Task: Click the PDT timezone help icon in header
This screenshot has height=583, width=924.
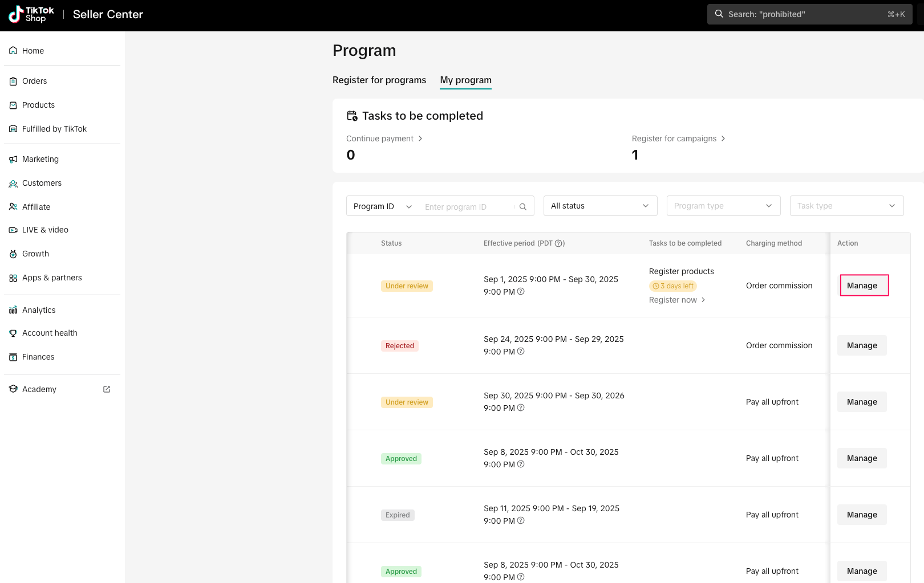Action: click(x=560, y=243)
